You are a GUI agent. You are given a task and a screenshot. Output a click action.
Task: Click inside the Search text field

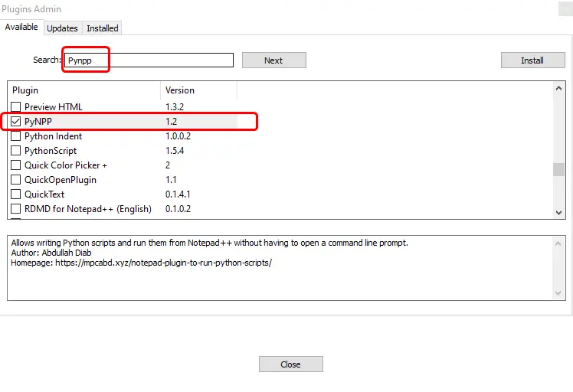point(149,60)
